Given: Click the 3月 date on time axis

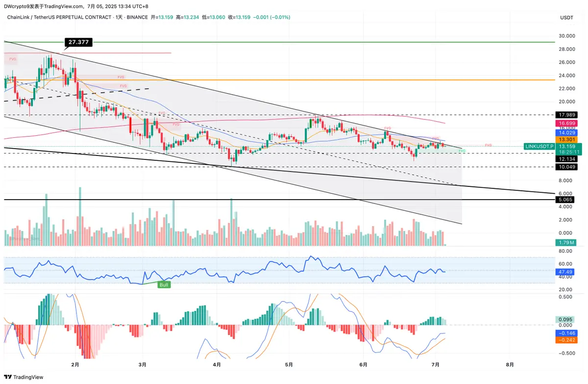Looking at the screenshot, I should click(143, 365).
